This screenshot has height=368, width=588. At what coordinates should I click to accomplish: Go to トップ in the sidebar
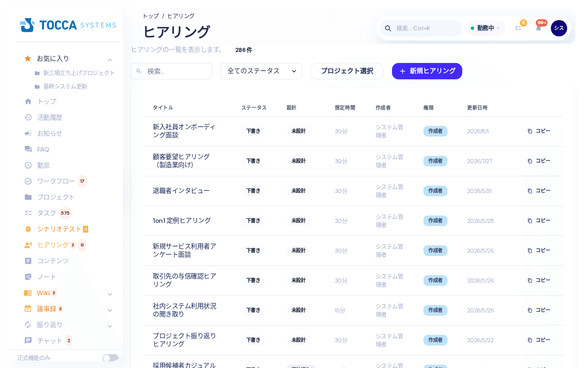coord(47,101)
